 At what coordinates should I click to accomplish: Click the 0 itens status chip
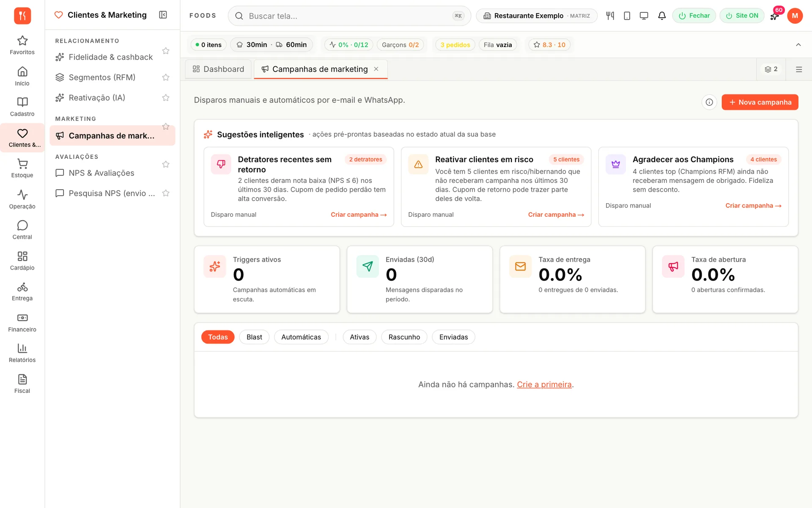[x=208, y=44]
